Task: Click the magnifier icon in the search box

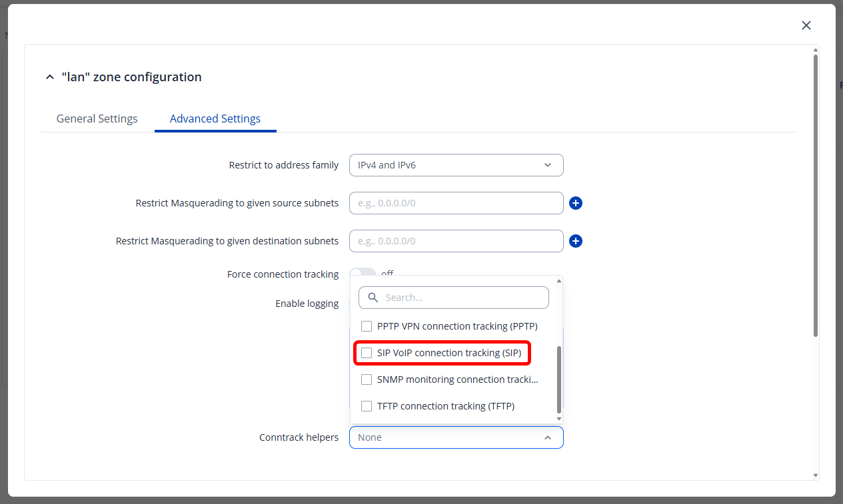Action: [373, 298]
